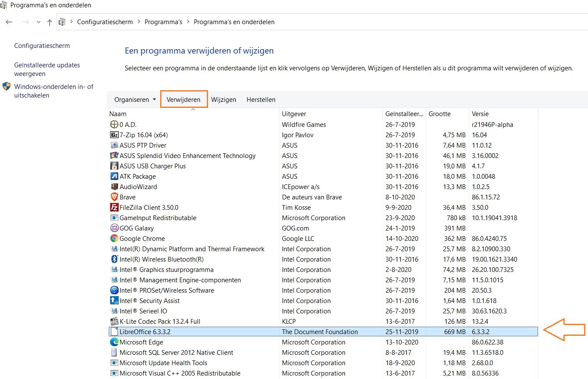Open Geïnstalleerde updates weergeven link
Image resolution: width=588 pixels, height=379 pixels.
[47, 69]
